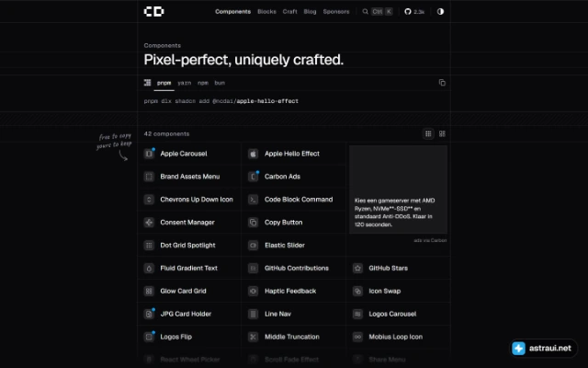This screenshot has width=588, height=368.
Task: Open the Blog nav link
Action: click(x=310, y=12)
